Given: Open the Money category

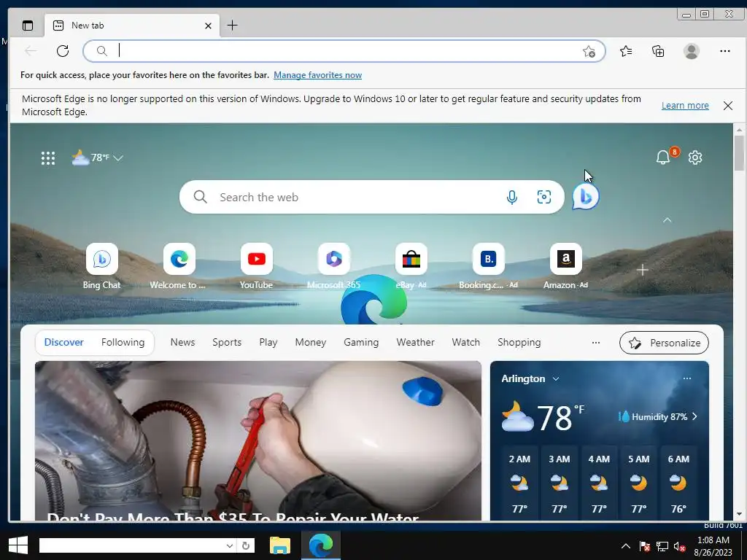Looking at the screenshot, I should [311, 343].
